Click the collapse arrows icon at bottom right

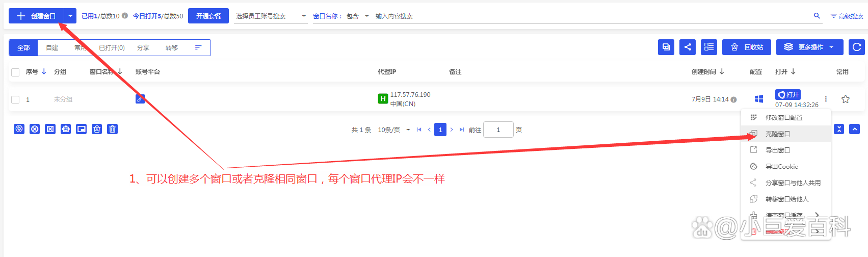click(x=839, y=129)
